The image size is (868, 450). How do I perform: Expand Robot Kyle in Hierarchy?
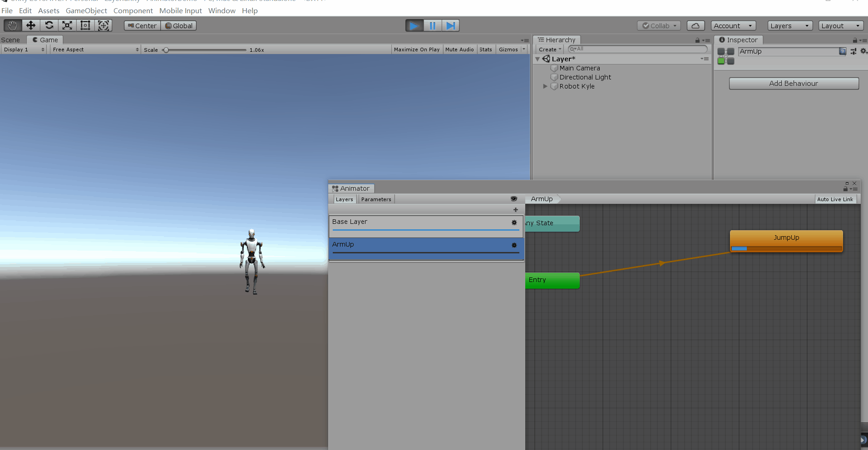[545, 86]
